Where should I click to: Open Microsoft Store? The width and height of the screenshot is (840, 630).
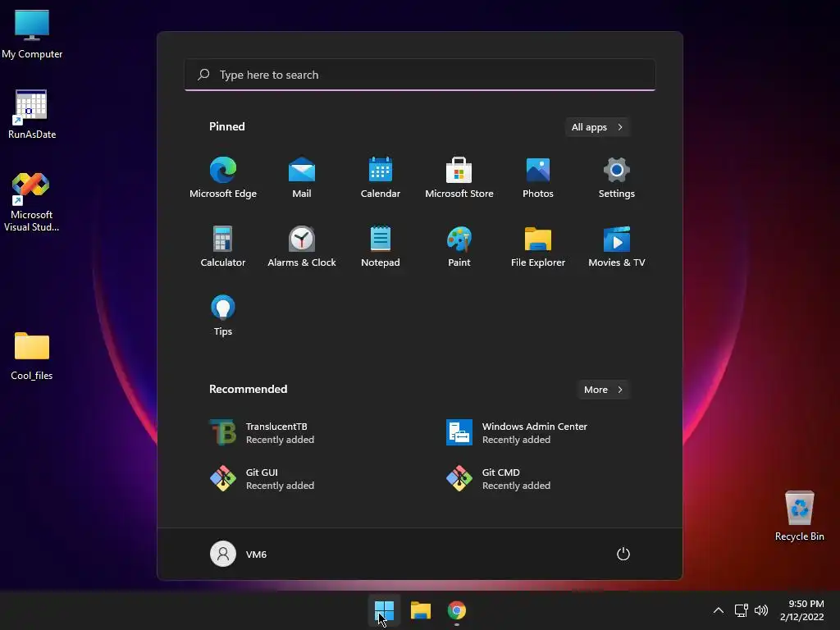459,178
